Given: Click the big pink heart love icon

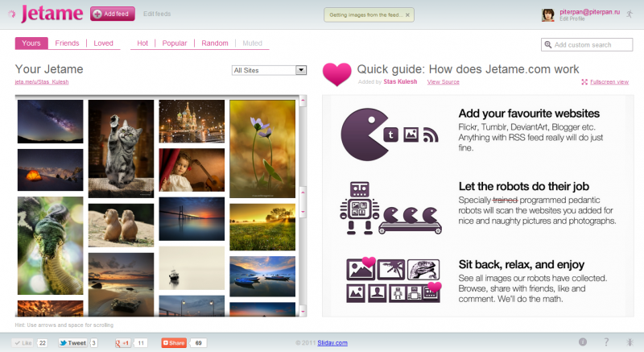Looking at the screenshot, I should [x=336, y=74].
